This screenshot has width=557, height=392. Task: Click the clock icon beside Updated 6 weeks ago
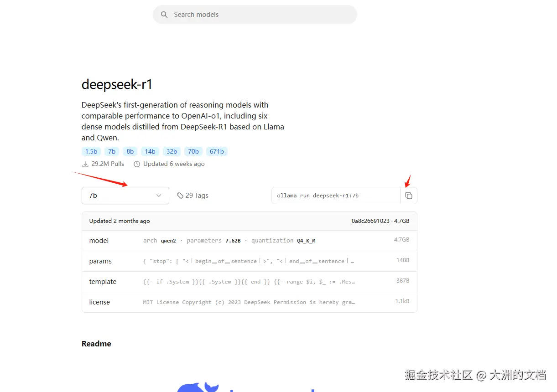(x=137, y=164)
